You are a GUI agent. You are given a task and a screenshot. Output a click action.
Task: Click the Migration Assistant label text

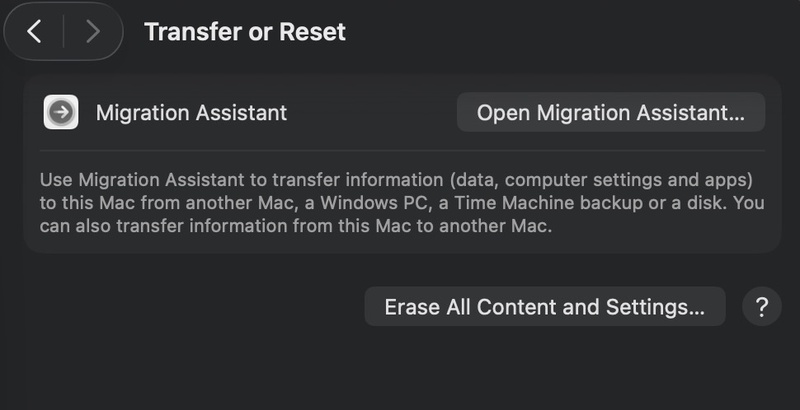coord(191,113)
